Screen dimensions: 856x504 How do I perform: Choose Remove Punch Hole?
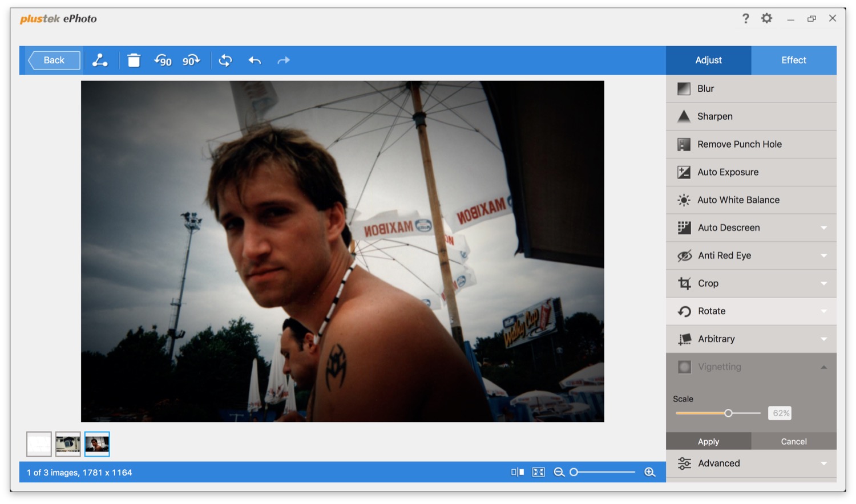coord(751,144)
